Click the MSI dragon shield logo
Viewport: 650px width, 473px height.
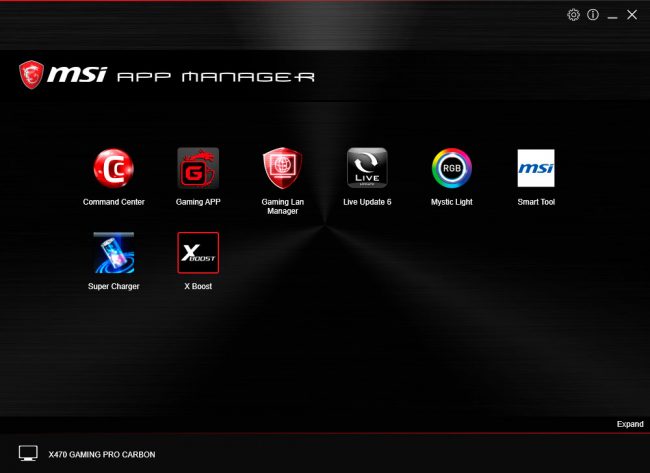tap(32, 75)
